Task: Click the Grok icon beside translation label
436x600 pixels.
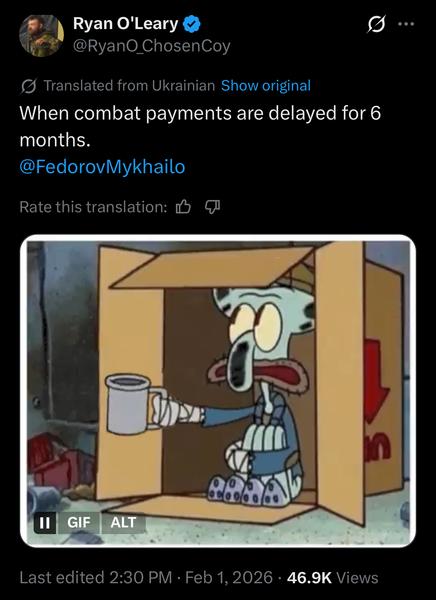Action: point(29,86)
